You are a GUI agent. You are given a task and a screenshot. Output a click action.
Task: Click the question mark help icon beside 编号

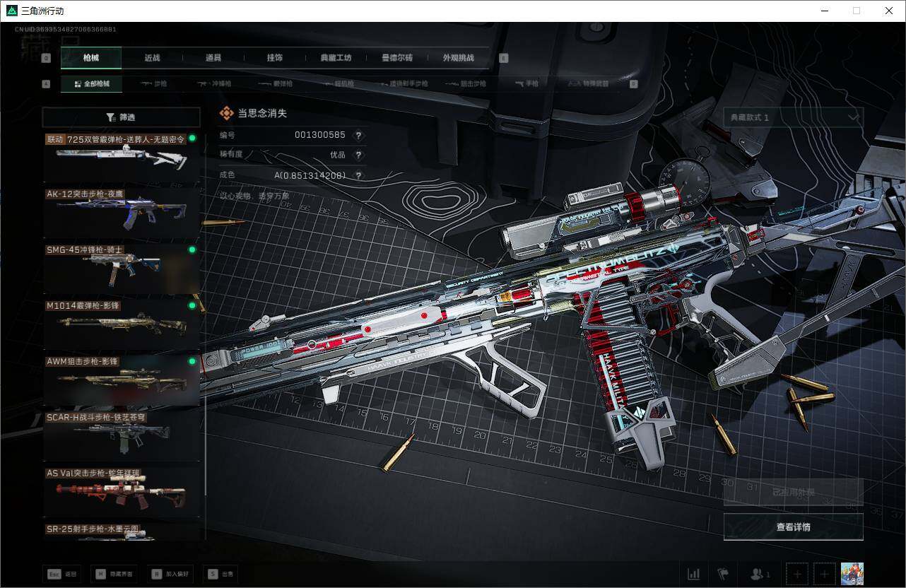point(358,136)
